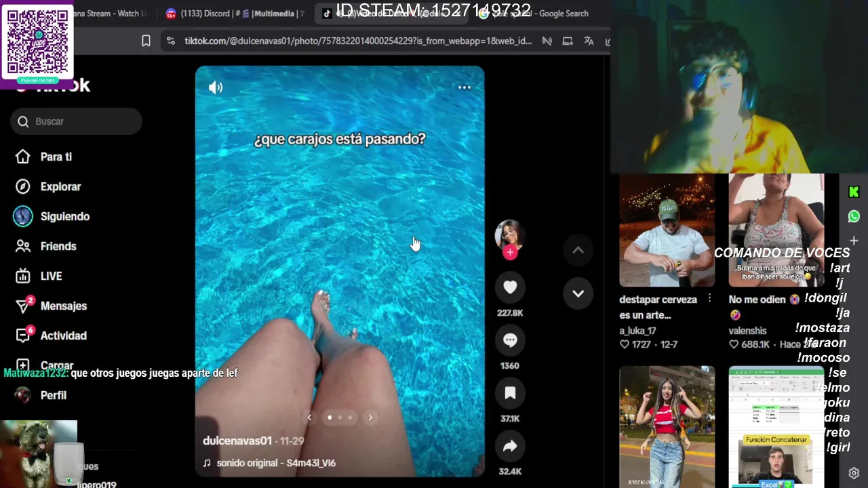The width and height of the screenshot is (868, 488).
Task: Click the address bar URL
Action: pos(358,41)
